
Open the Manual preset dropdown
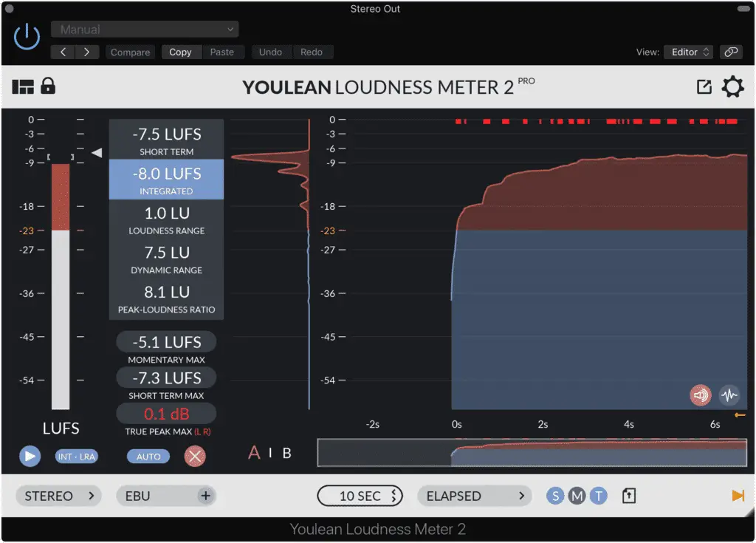tap(145, 30)
